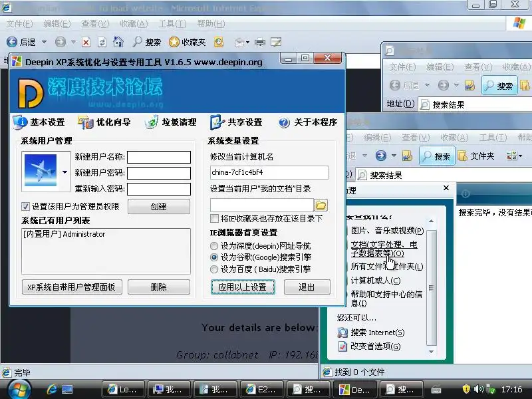Screen dimensions: 532x399
Task: Open dropdown arrow next to IE Forward button
Action: click(x=73, y=42)
